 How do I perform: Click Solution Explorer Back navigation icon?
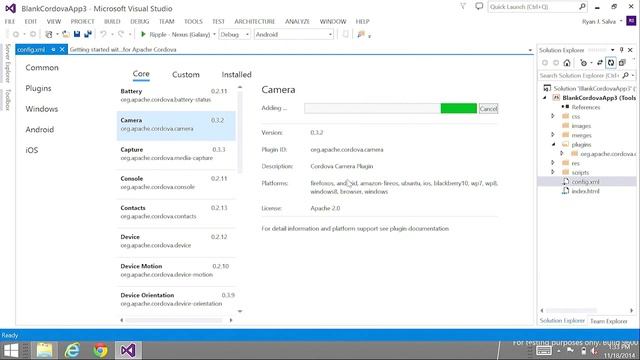[x=545, y=63]
